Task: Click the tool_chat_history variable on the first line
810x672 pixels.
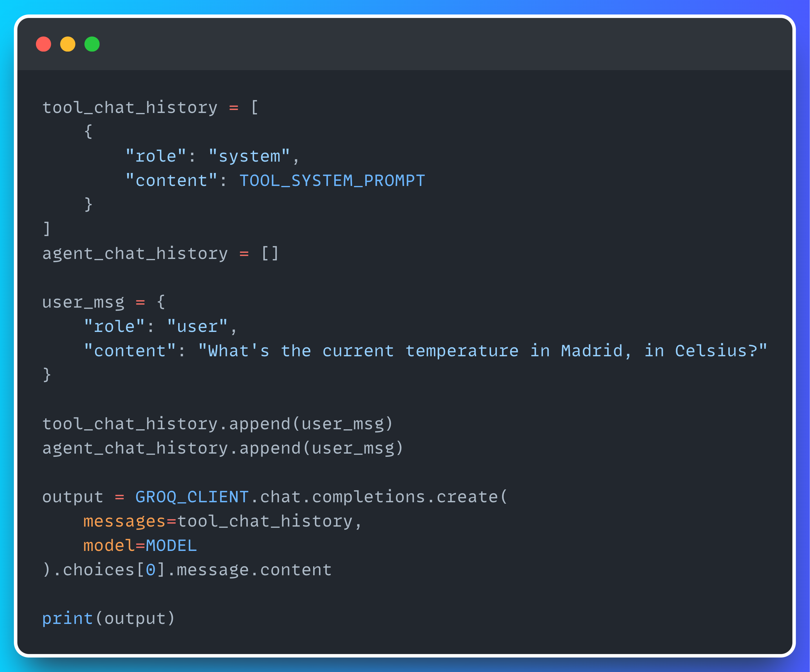Action: pyautogui.click(x=130, y=108)
